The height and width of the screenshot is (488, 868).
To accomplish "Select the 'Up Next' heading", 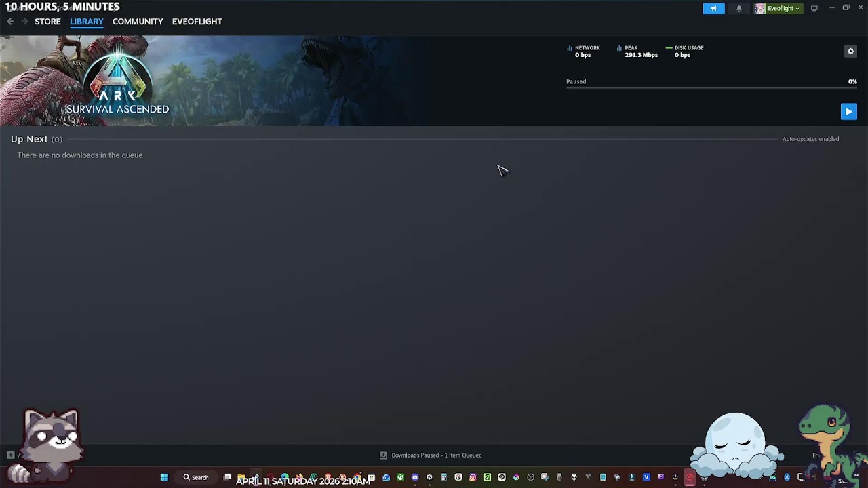I will coord(29,139).
